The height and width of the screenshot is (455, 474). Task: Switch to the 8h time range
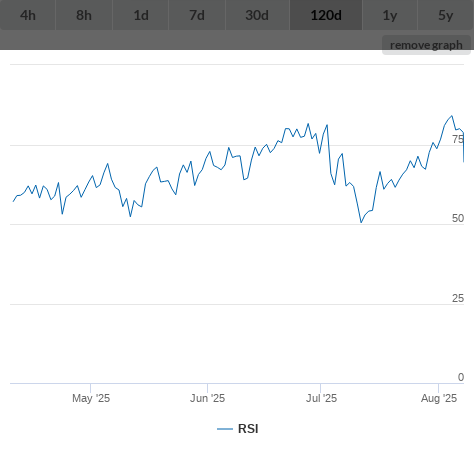84,15
